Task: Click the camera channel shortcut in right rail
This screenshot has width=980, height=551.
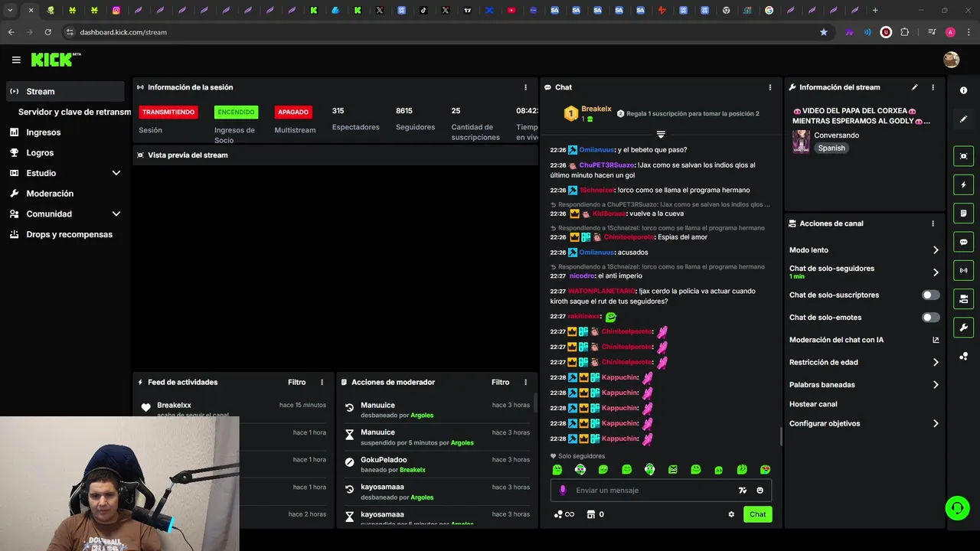Action: pyautogui.click(x=963, y=298)
